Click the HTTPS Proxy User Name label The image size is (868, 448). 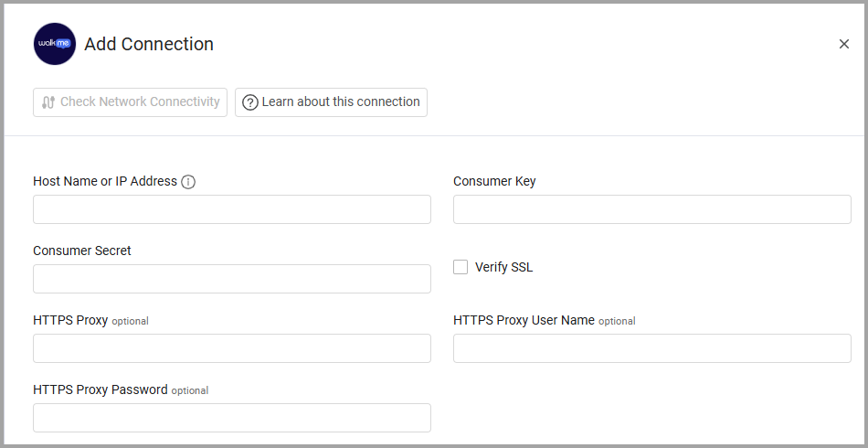(524, 320)
